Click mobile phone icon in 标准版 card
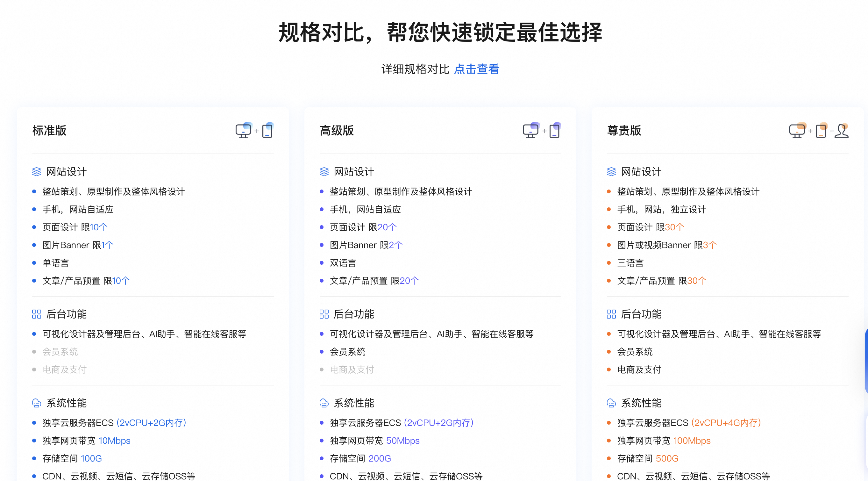 point(267,131)
